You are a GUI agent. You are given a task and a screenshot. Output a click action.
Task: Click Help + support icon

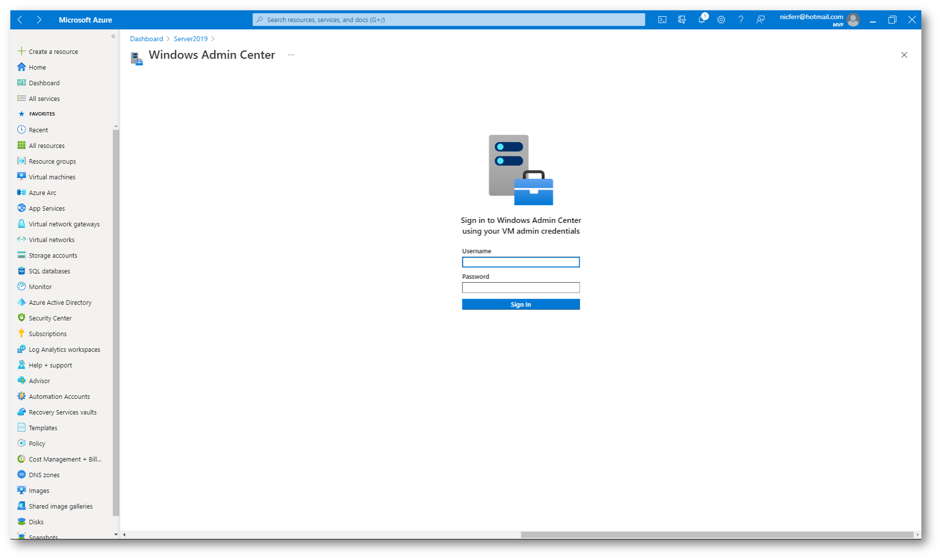(x=22, y=365)
